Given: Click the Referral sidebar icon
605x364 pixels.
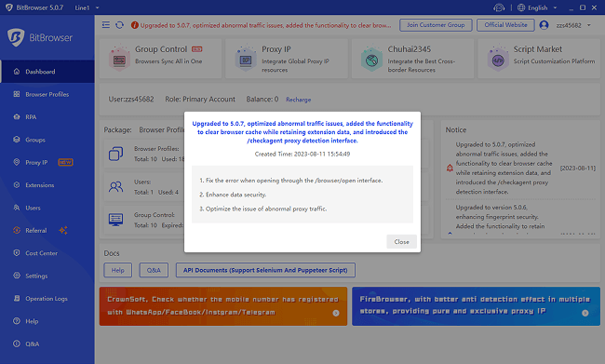Looking at the screenshot, I should [x=17, y=231].
